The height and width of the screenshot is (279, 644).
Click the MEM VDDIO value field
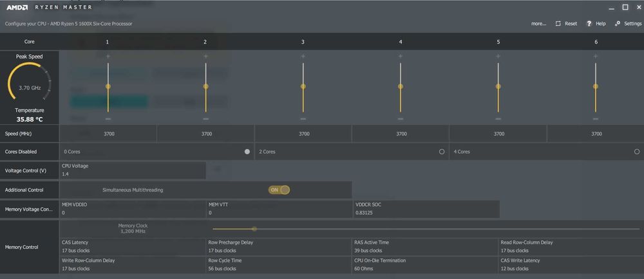(x=133, y=209)
